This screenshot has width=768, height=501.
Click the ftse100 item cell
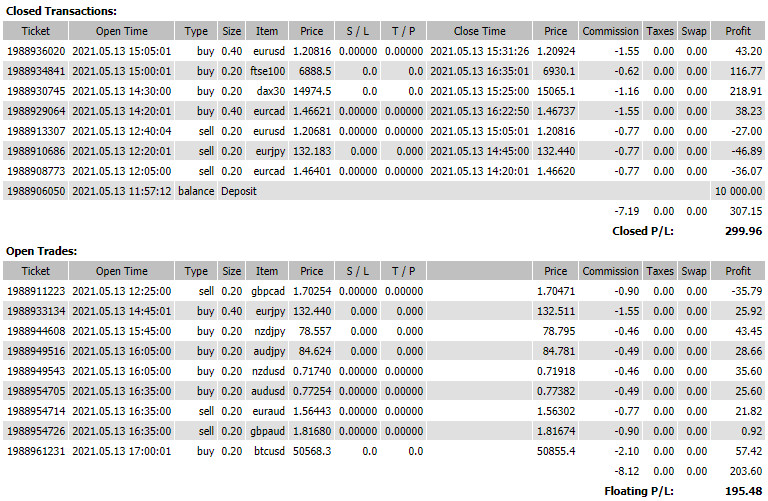pos(266,71)
